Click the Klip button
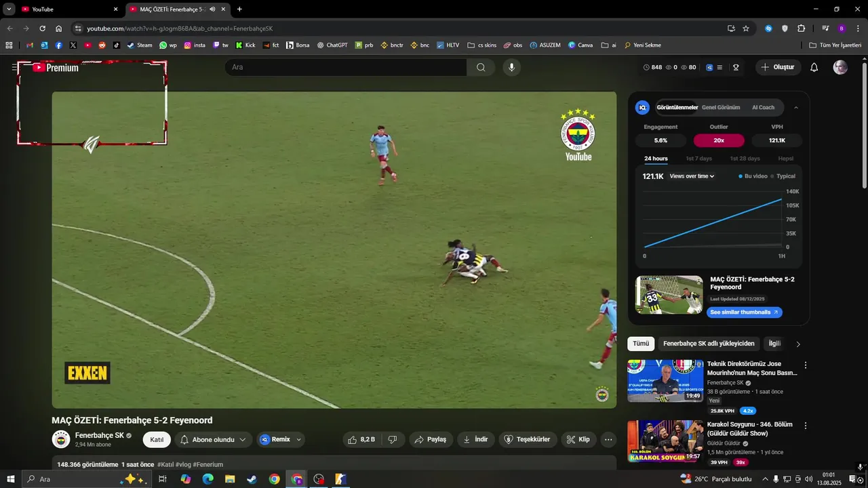 click(578, 439)
